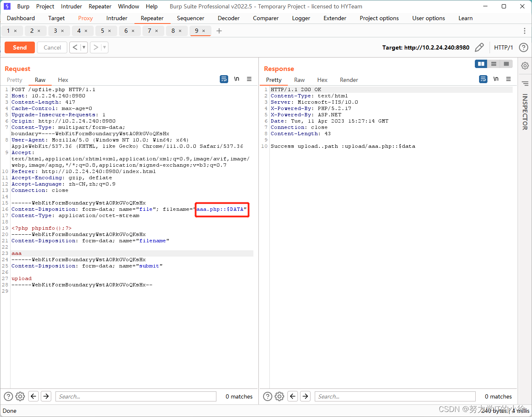This screenshot has width=532, height=417.
Task: Open forward history dropdown arrow
Action: (x=105, y=47)
